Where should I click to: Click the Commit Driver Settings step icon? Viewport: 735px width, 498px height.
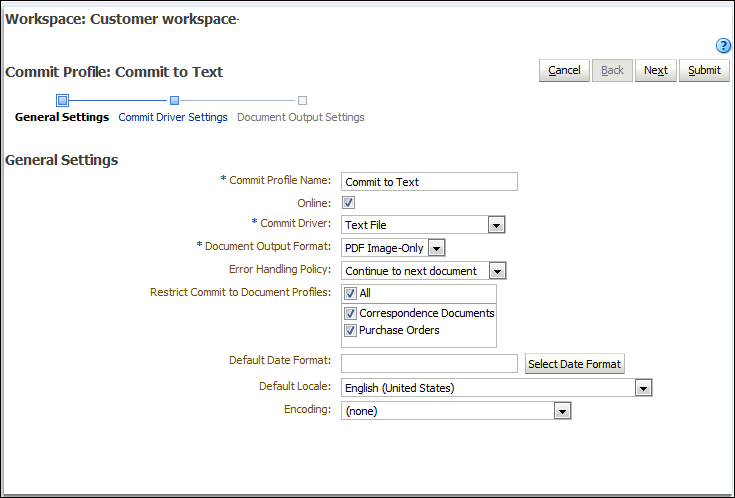(x=174, y=100)
